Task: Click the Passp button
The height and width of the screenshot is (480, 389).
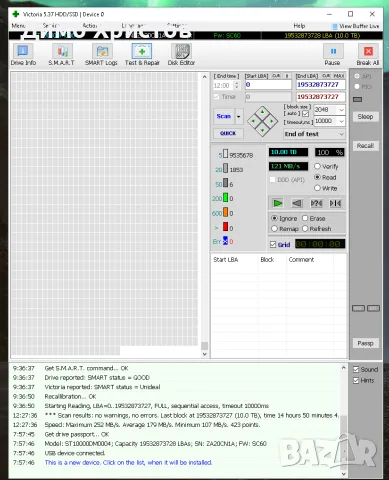Action: tap(365, 343)
